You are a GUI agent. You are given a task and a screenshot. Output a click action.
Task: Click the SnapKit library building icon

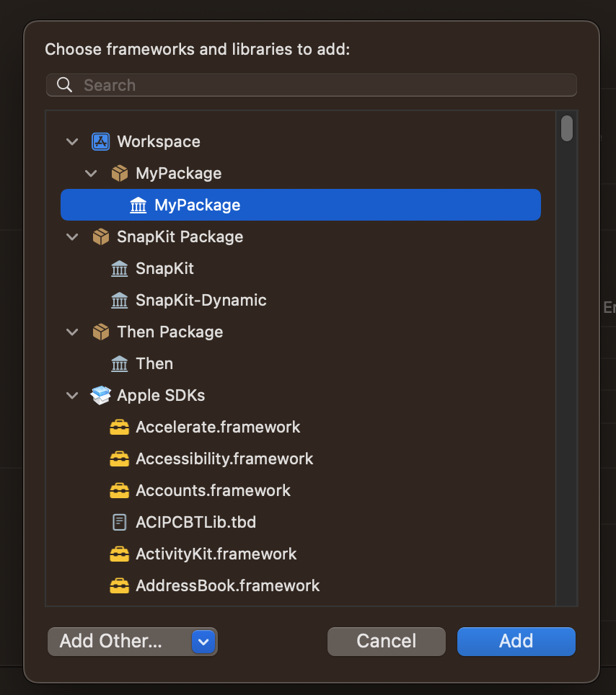coord(119,269)
